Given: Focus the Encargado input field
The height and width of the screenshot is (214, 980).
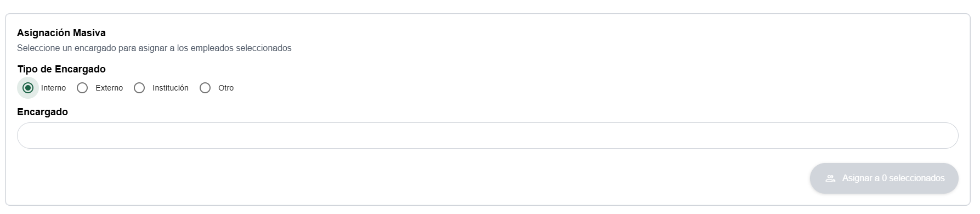Looking at the screenshot, I should [x=488, y=136].
